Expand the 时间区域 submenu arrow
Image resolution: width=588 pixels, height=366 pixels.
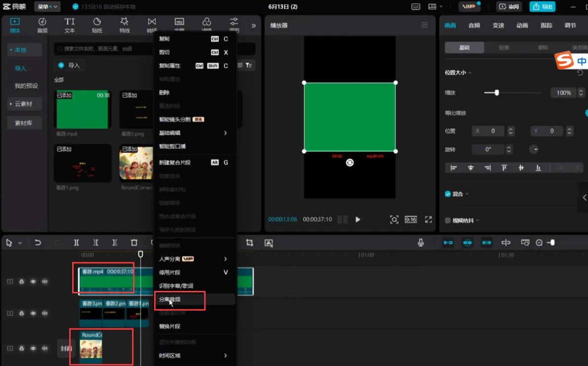click(x=225, y=356)
